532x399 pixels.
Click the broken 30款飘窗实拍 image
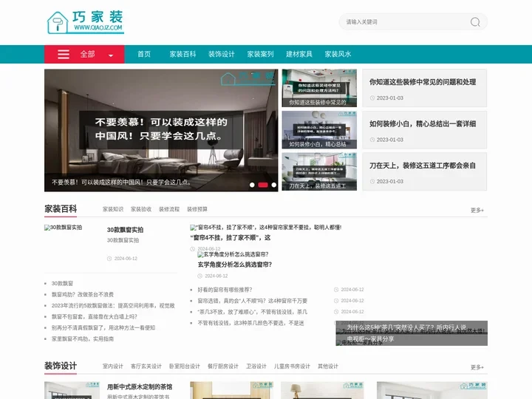(x=63, y=228)
